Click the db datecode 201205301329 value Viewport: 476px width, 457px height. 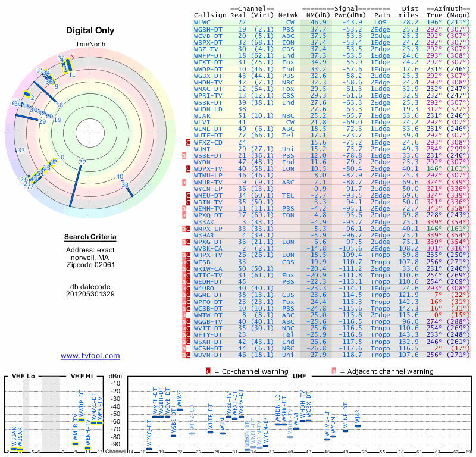click(90, 294)
